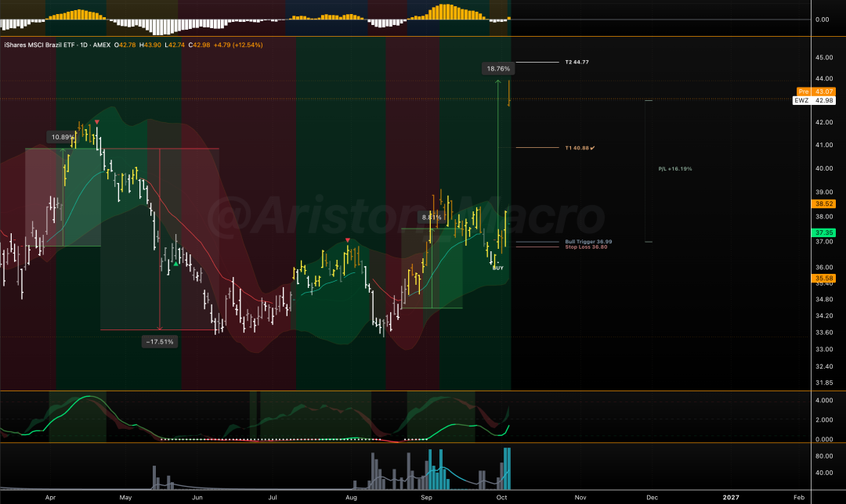This screenshot has width=846, height=504.
Task: Click the Jul label on time axis
Action: pos(273,498)
